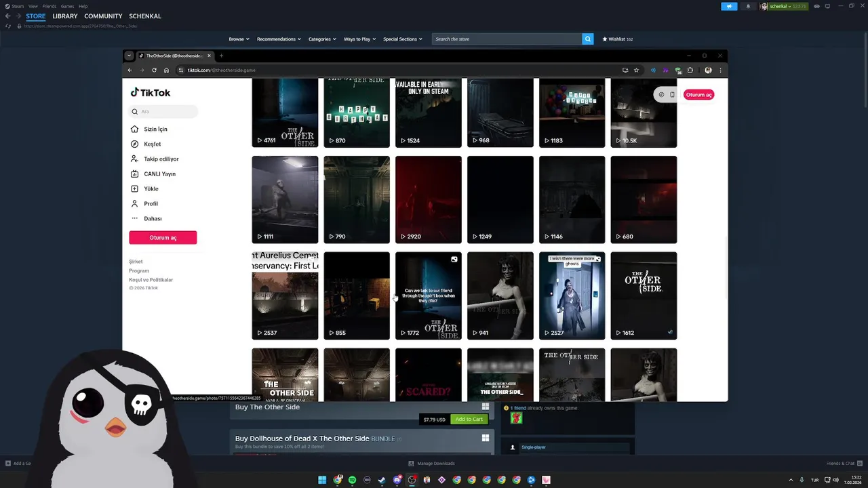Switch to Steam STORE tab
868x488 pixels.
point(36,16)
